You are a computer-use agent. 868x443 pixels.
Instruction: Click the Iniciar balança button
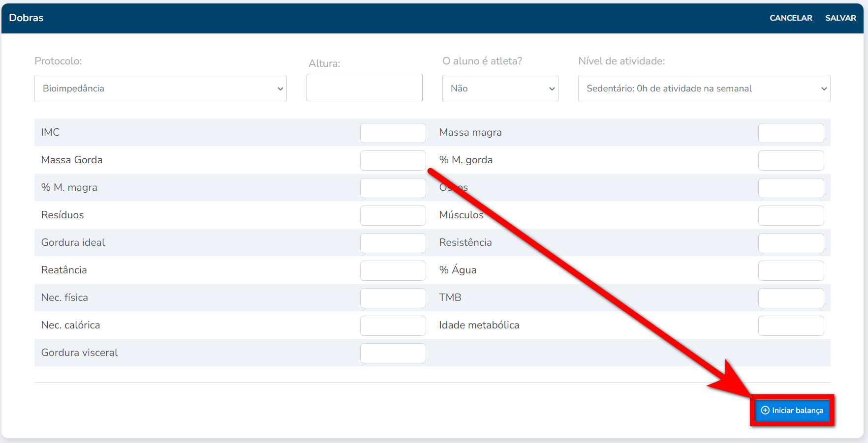coord(792,410)
